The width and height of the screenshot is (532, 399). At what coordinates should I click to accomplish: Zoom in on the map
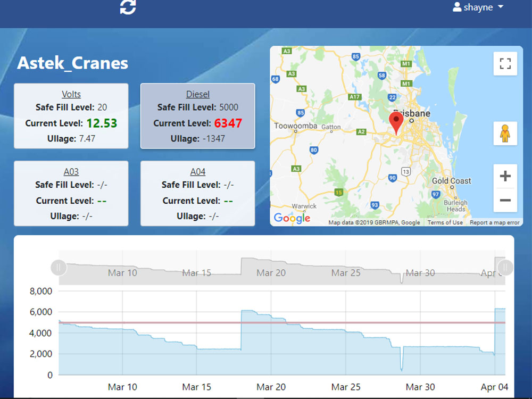[505, 177]
